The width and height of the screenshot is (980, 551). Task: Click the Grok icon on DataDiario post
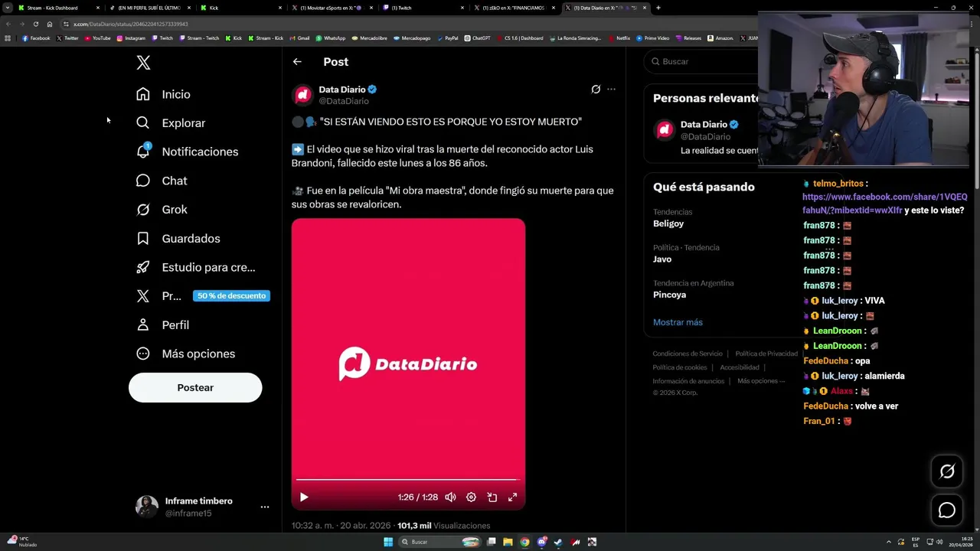(x=596, y=90)
